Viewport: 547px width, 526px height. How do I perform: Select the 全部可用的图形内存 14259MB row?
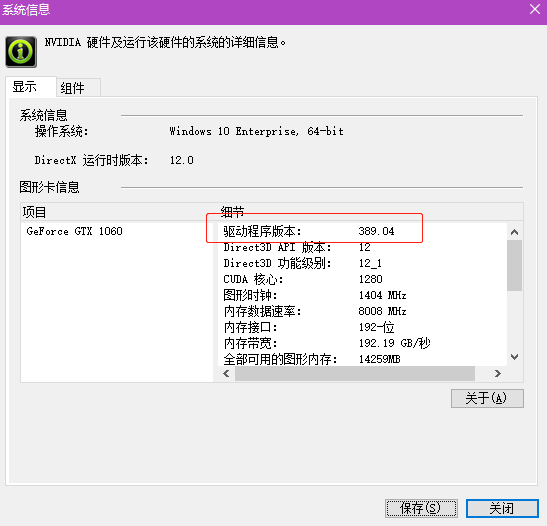362,359
